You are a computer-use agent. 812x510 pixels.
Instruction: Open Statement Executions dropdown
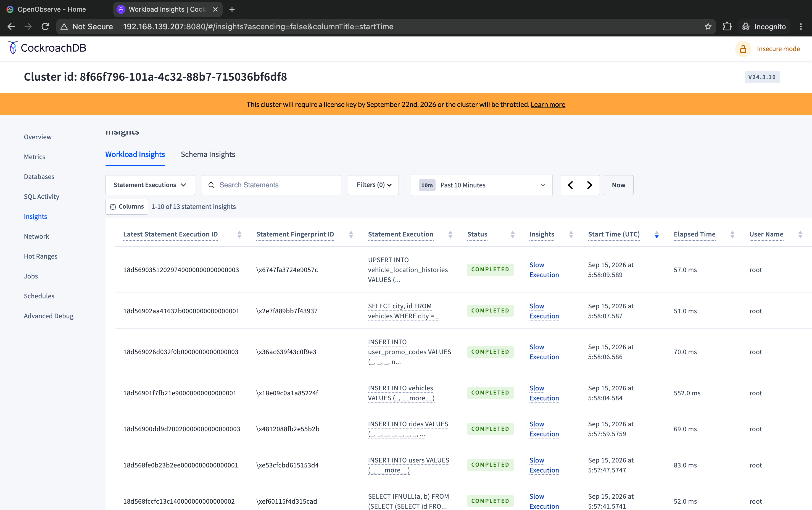(150, 185)
